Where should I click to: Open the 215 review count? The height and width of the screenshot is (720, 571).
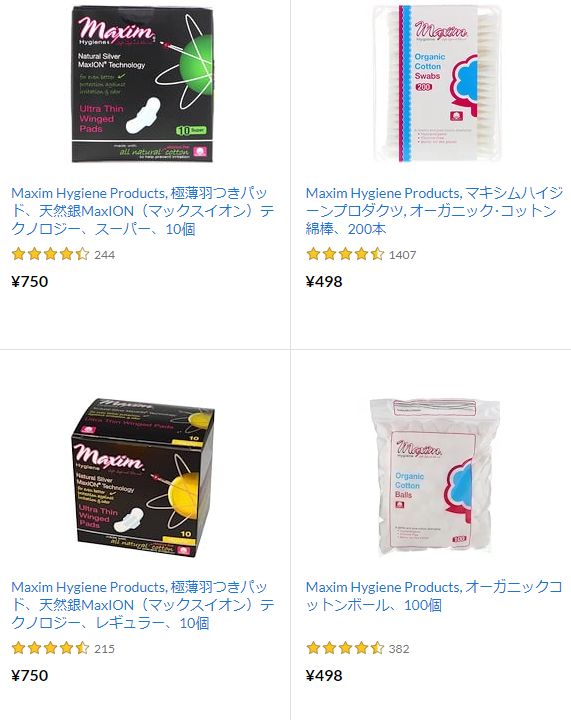click(104, 649)
